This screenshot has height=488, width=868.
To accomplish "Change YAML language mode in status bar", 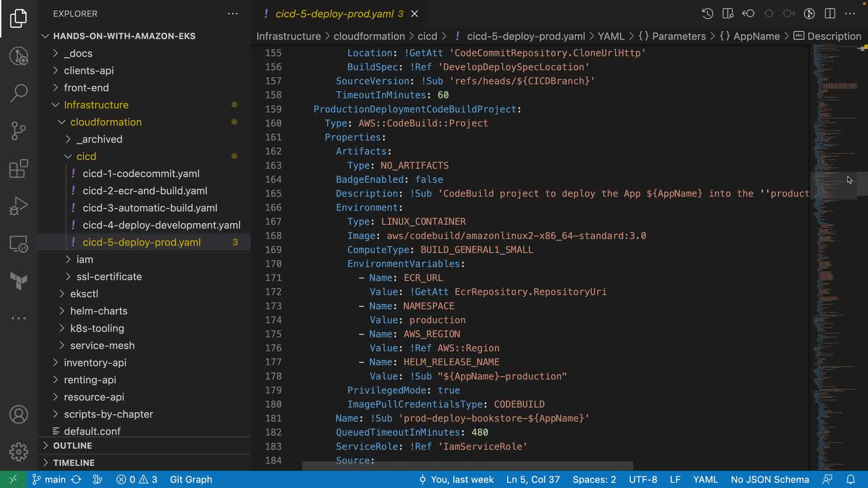I will [705, 479].
